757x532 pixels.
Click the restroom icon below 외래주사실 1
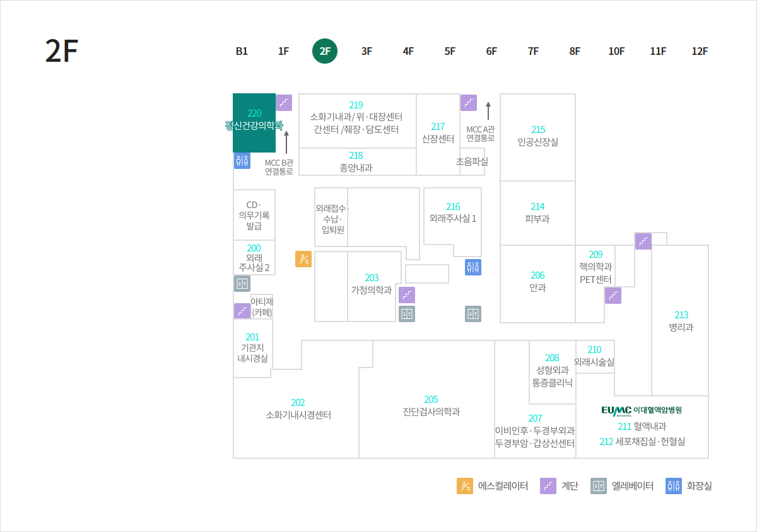click(x=473, y=267)
